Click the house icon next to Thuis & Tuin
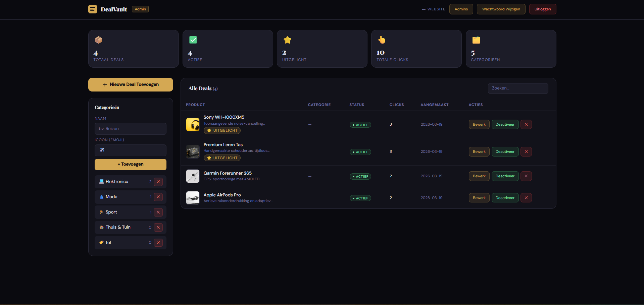644x305 pixels. pyautogui.click(x=101, y=227)
